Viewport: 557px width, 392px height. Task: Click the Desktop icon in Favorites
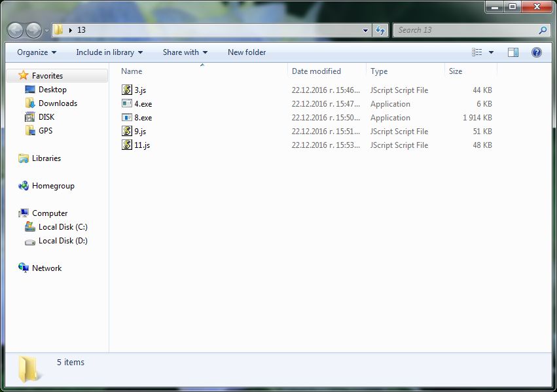30,90
